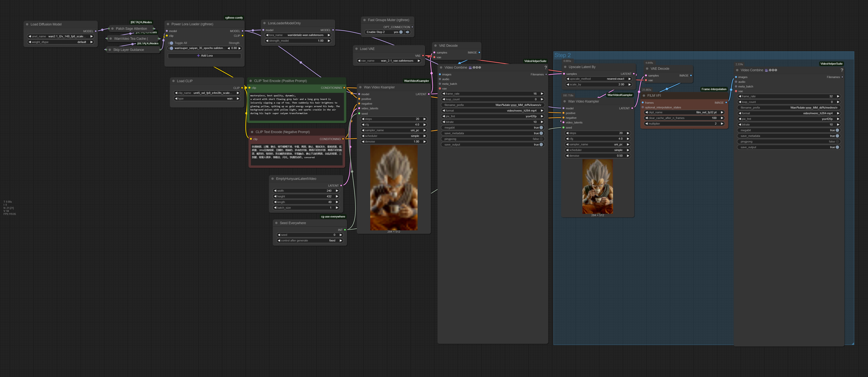
Task: Collapse the Power Lora Loader node via its title dot
Action: 168,24
